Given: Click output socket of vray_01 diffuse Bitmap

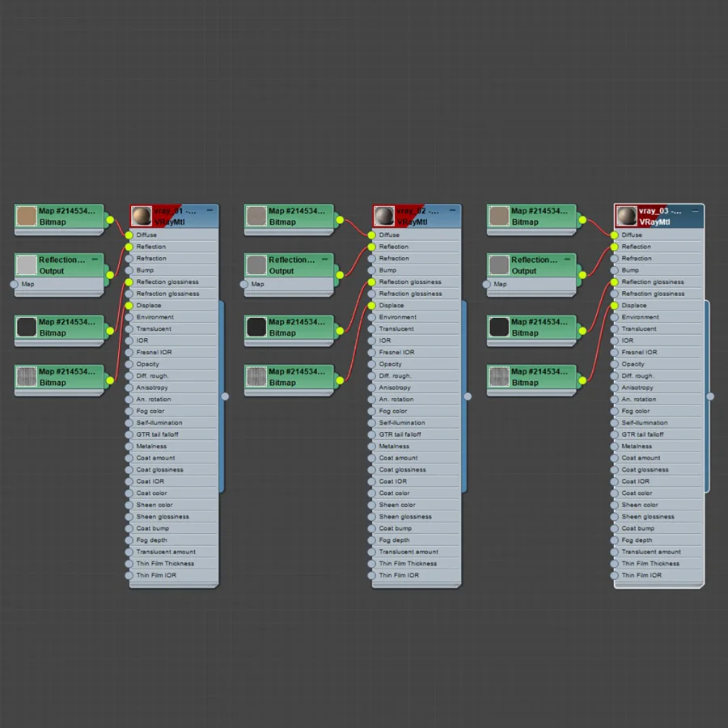Looking at the screenshot, I should (x=110, y=219).
